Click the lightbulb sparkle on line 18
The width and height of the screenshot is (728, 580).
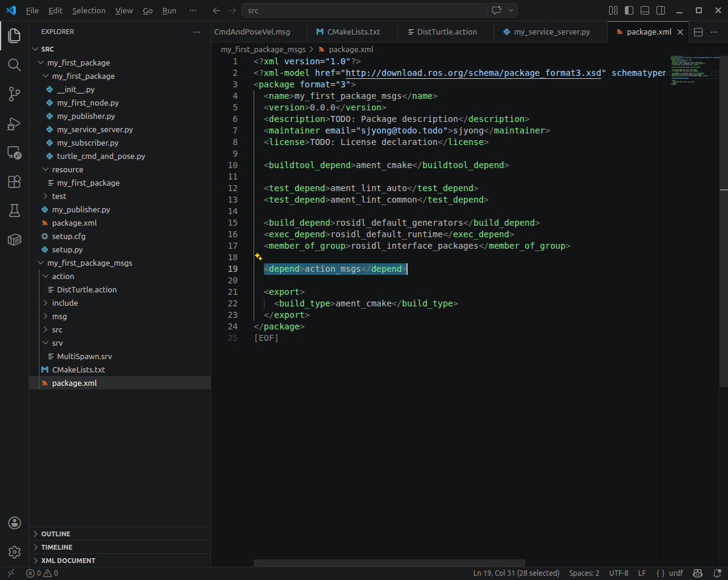coord(258,257)
